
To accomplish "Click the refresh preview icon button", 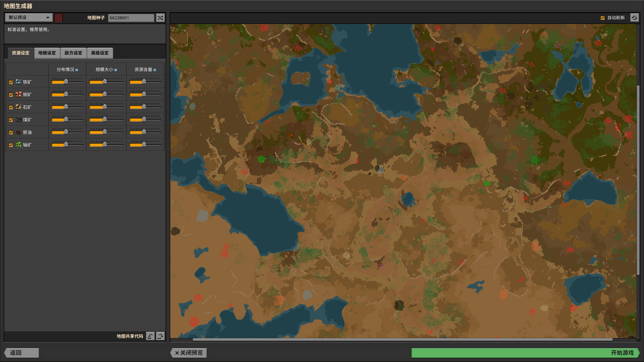I will [634, 18].
